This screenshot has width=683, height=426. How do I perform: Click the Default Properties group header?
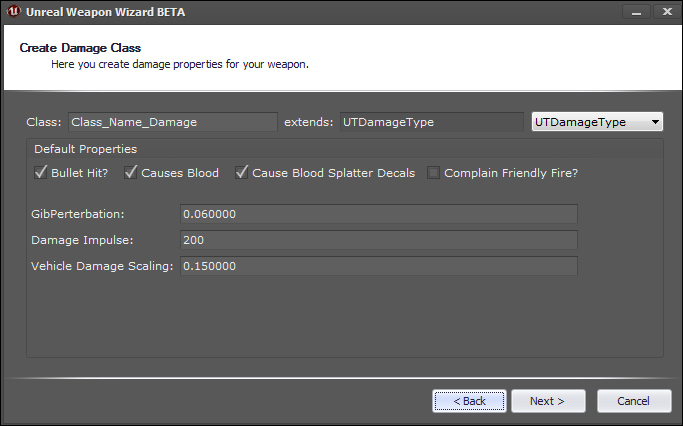(x=85, y=149)
